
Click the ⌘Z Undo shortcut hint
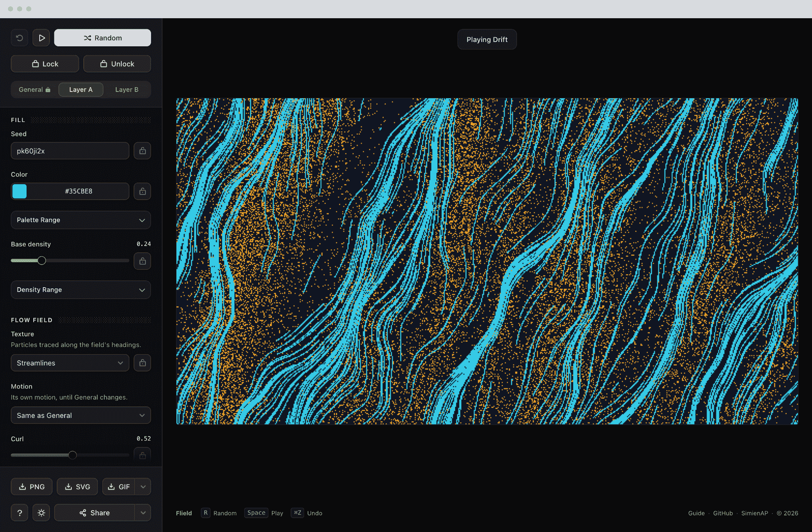tap(307, 513)
